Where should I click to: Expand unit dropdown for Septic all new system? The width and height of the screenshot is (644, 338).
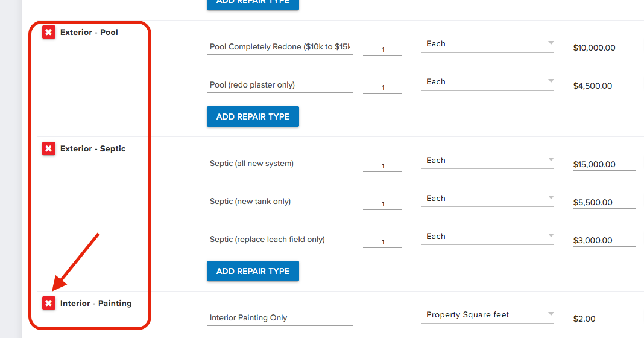(487, 161)
